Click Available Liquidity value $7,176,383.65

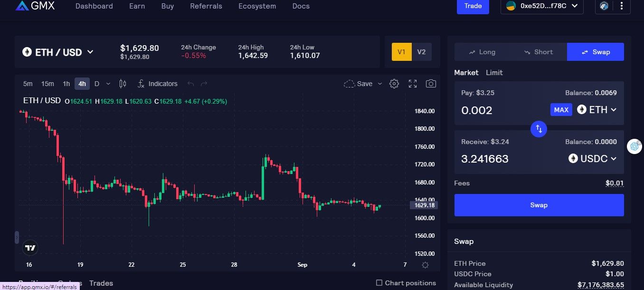(601, 285)
